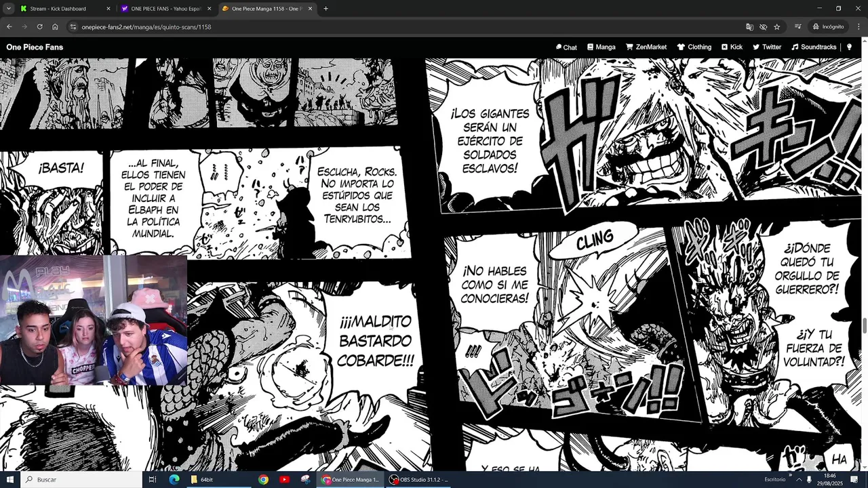Go to One Piece Fans home logo

[x=35, y=47]
